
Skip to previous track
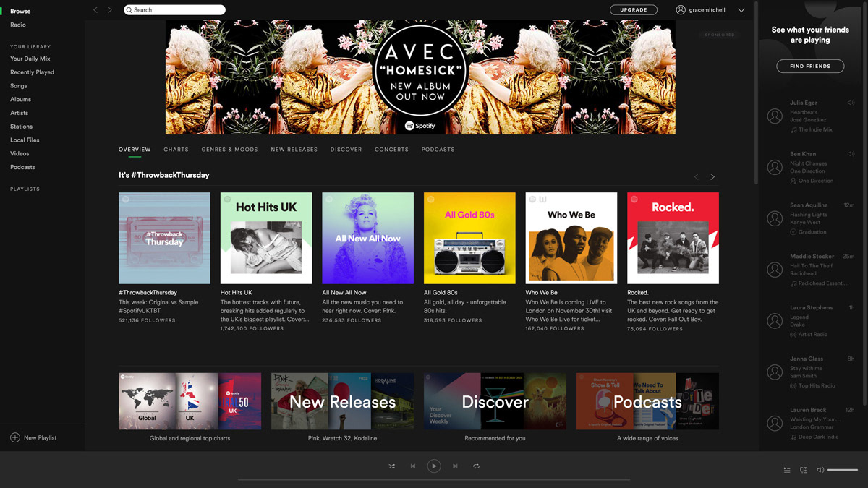point(413,466)
